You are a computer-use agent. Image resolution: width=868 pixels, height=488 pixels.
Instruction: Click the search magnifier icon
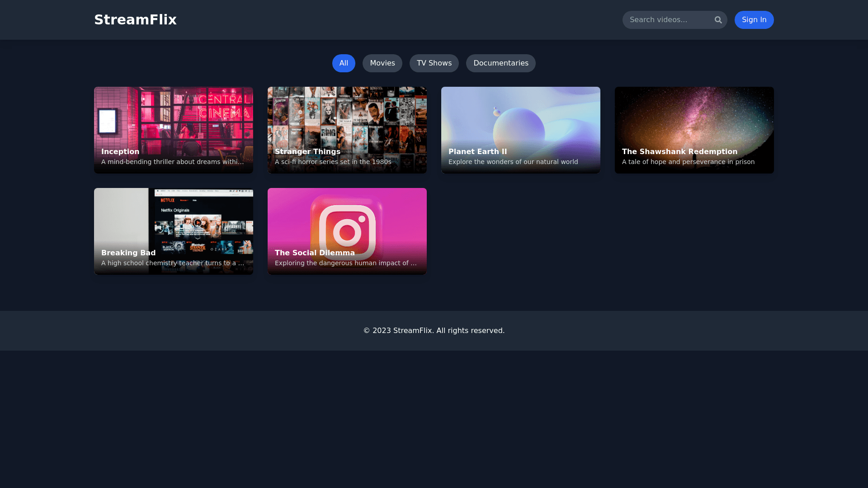tap(718, 20)
